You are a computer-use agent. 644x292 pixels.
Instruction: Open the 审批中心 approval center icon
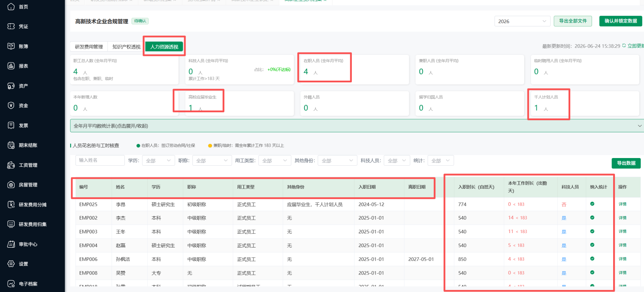(x=11, y=244)
